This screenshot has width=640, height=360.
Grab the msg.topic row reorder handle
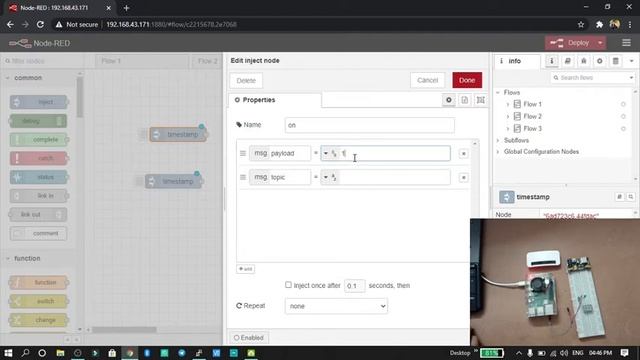(243, 177)
